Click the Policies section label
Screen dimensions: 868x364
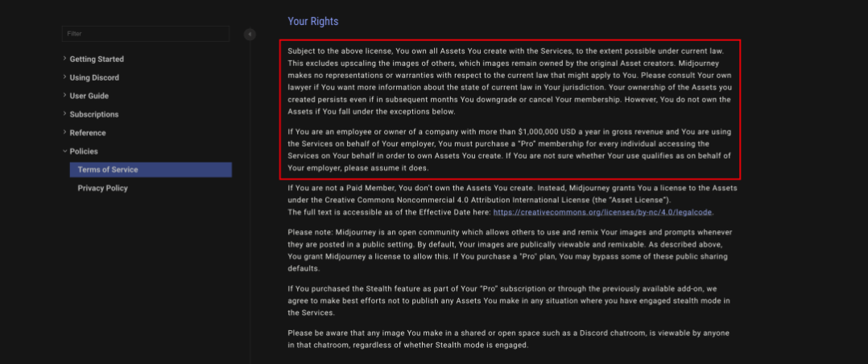click(x=85, y=152)
